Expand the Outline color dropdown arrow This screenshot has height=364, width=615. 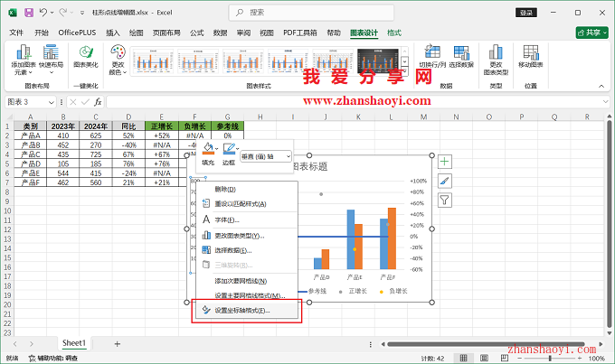tap(237, 148)
